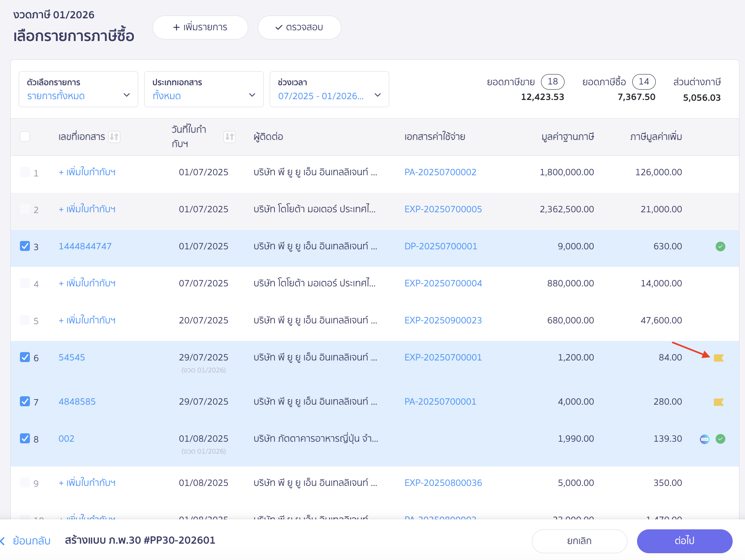Open expense document EXP-20250700005 link
Screen dimensions: 745x560
tap(443, 209)
